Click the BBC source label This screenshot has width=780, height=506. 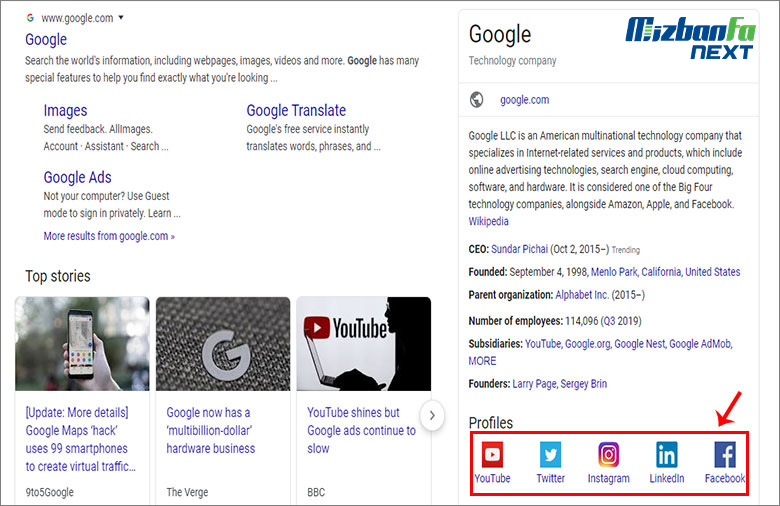(316, 492)
